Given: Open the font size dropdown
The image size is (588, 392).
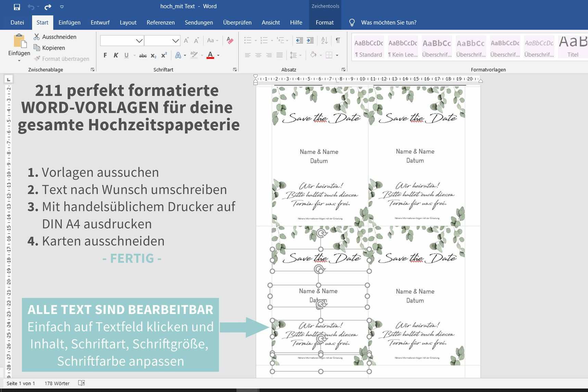Looking at the screenshot, I should [x=175, y=41].
